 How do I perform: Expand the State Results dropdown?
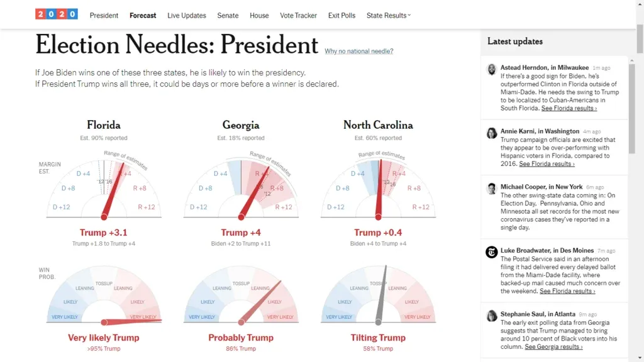(388, 15)
